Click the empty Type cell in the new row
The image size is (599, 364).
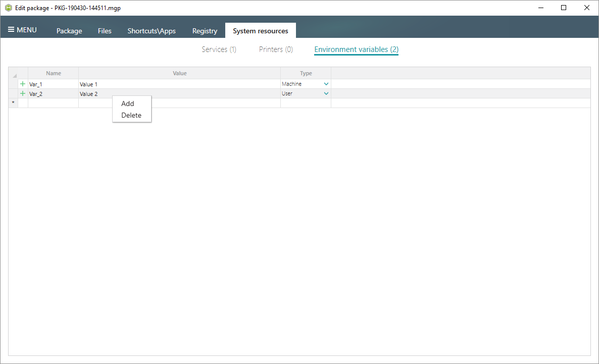click(306, 103)
